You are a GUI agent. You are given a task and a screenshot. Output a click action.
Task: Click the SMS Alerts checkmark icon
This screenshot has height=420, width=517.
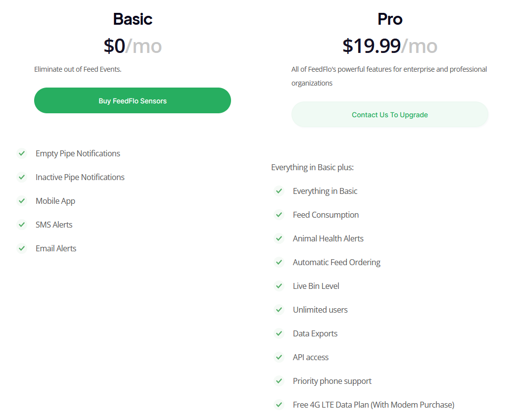pyautogui.click(x=22, y=225)
